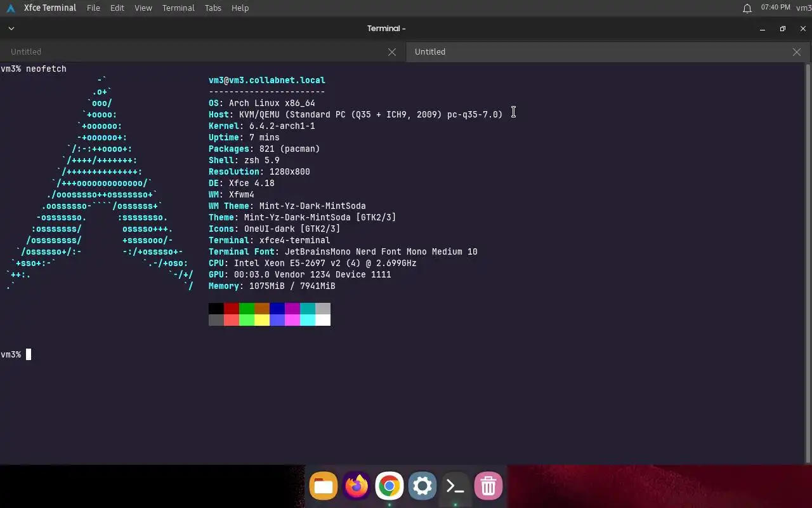Screen dimensions: 812x508
Task: Click the Kernel: 6.4.2-arch1-1 line
Action: (x=262, y=126)
